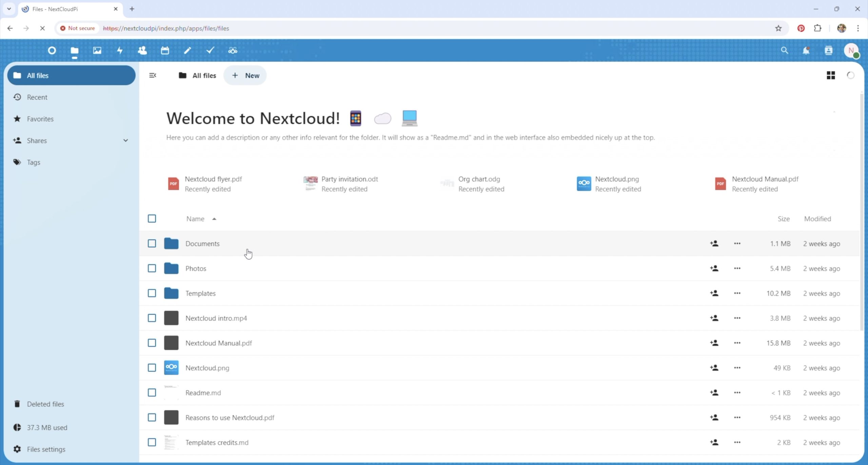Go to Deleted files
868x465 pixels.
[x=45, y=404]
